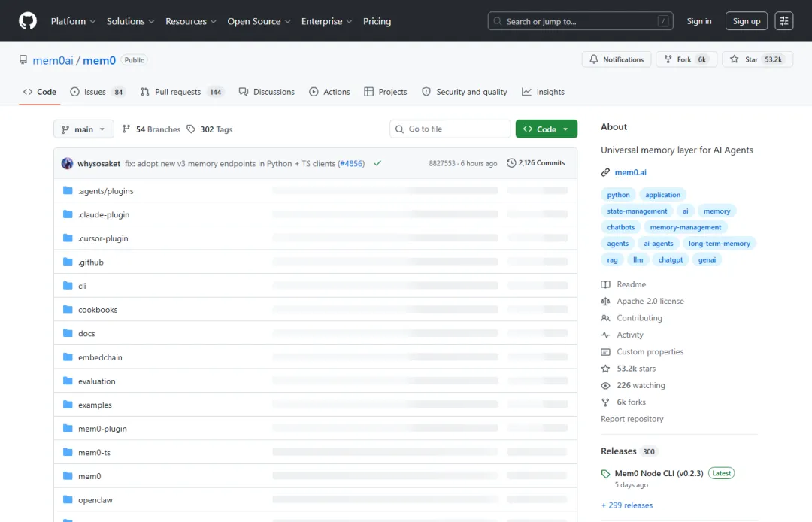Screen dimensions: 812x522
Task: Open the .cursor-plugin folder icon
Action: click(68, 238)
